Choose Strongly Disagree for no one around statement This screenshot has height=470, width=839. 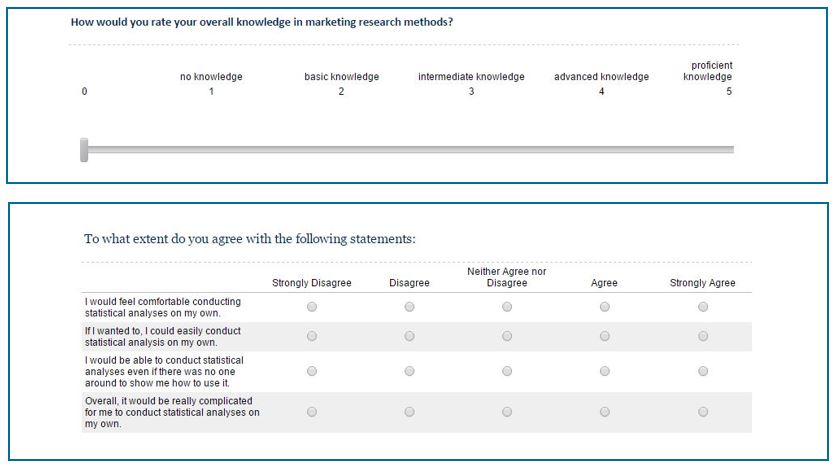(312, 371)
